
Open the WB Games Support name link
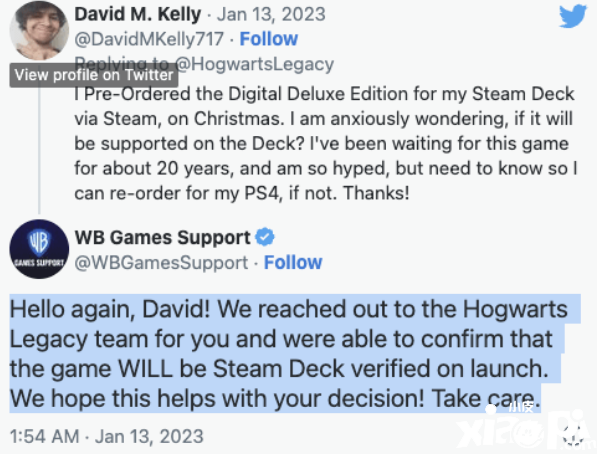(162, 237)
